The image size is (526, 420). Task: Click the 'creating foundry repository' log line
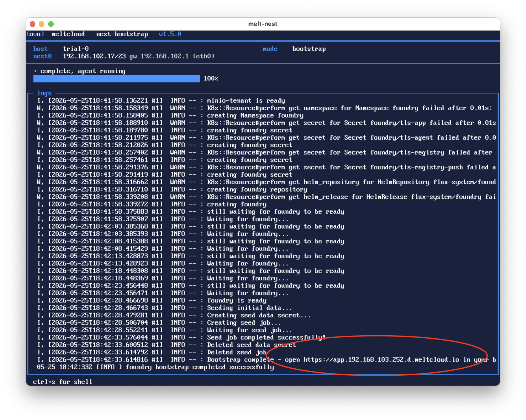[172, 189]
